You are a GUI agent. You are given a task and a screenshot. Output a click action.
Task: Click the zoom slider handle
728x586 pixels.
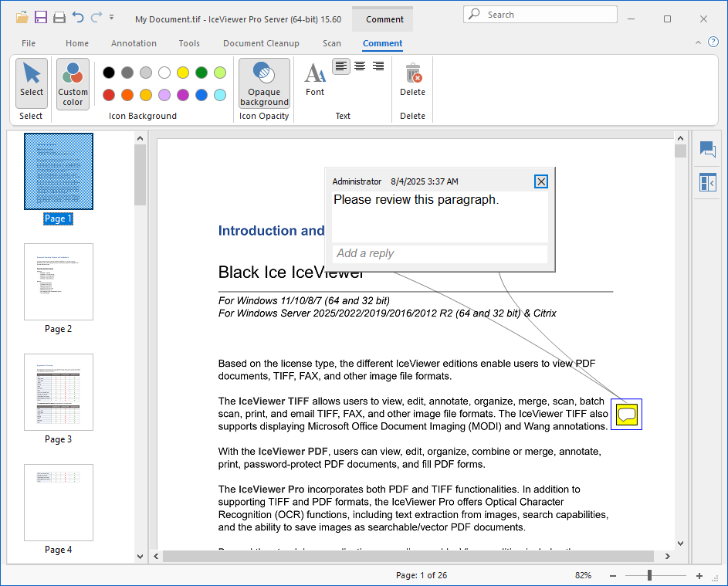649,575
